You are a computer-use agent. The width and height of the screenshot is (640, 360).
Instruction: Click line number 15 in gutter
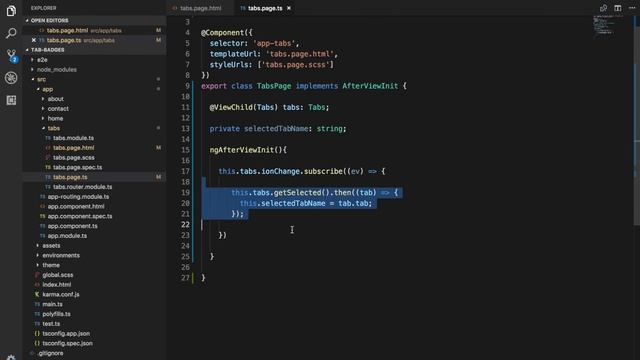[186, 150]
